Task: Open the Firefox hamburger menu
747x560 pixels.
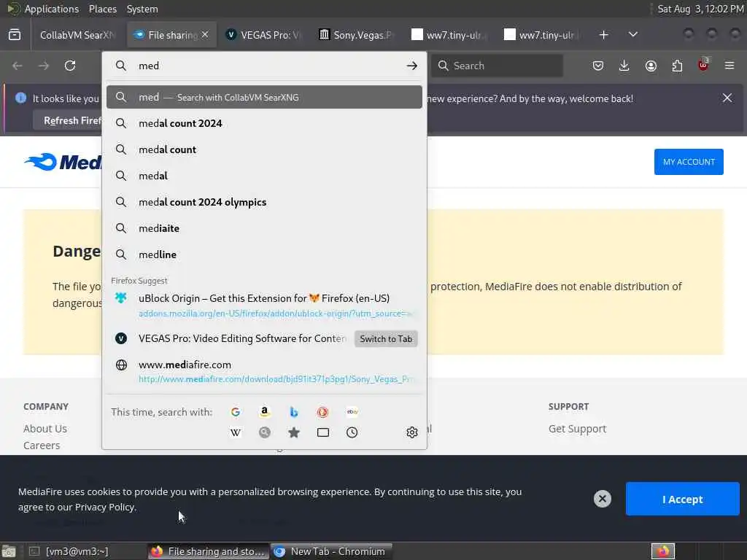Action: [x=729, y=66]
